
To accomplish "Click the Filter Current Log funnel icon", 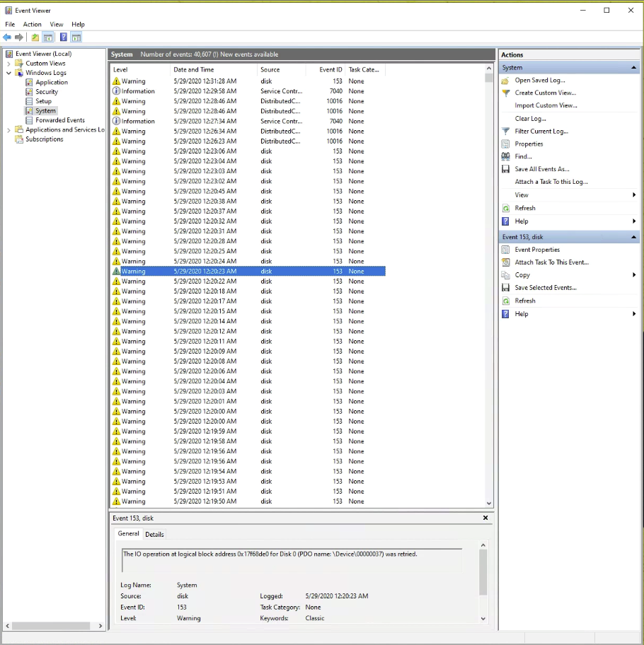I will [505, 132].
